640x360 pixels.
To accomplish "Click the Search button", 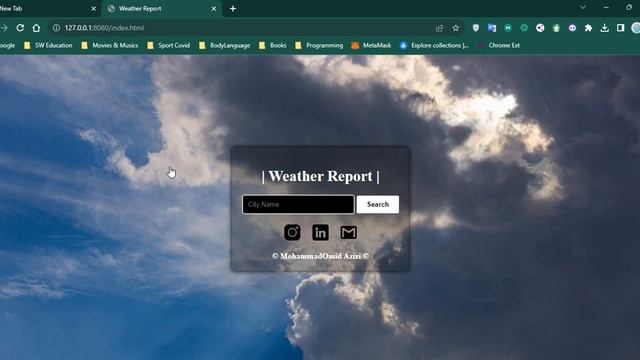I will 378,204.
